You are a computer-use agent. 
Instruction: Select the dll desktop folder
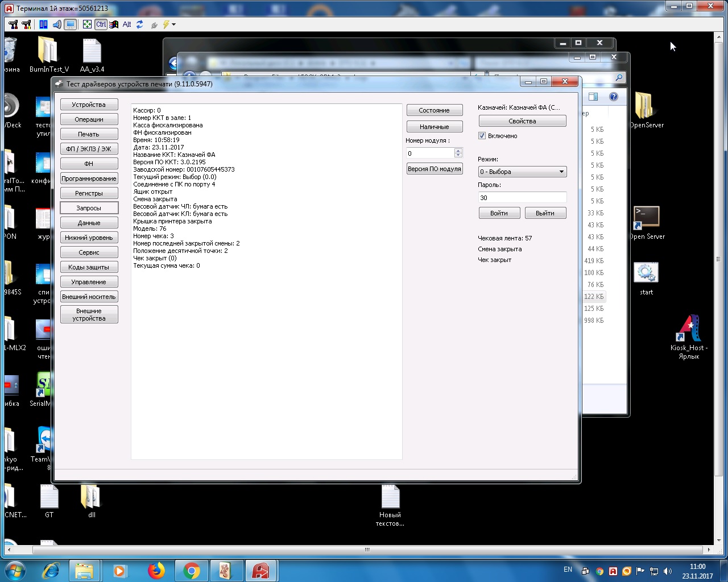[91, 501]
